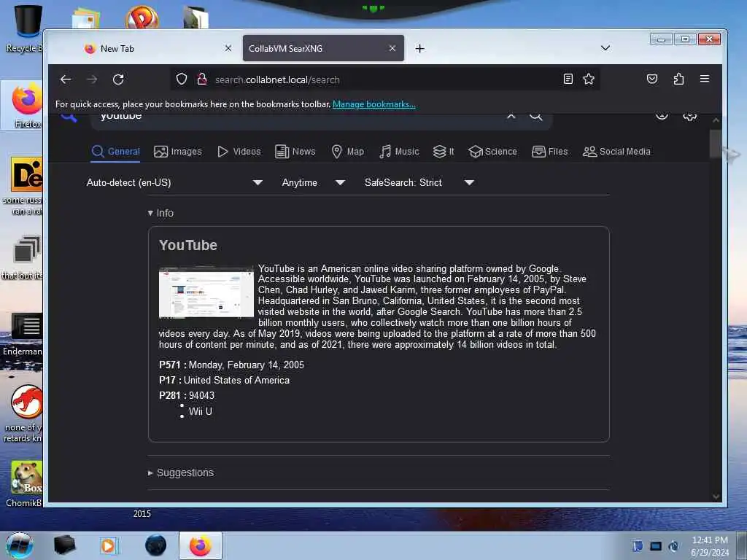Click the 'Wii U' list item
Image resolution: width=747 pixels, height=560 pixels.
click(200, 411)
